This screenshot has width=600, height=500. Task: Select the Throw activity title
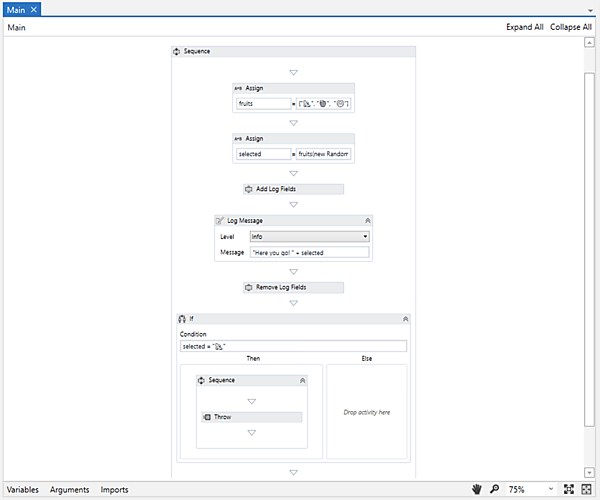click(222, 417)
